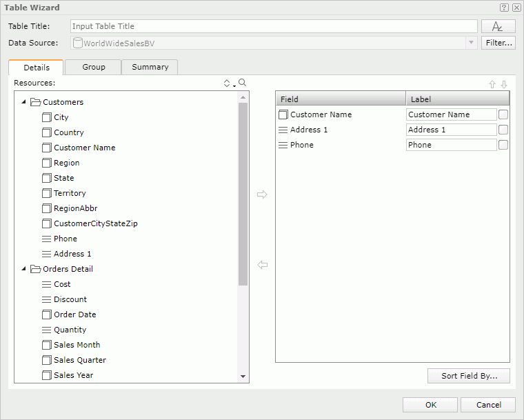Open the Filter... dialog button
The height and width of the screenshot is (420, 524).
[x=498, y=43]
